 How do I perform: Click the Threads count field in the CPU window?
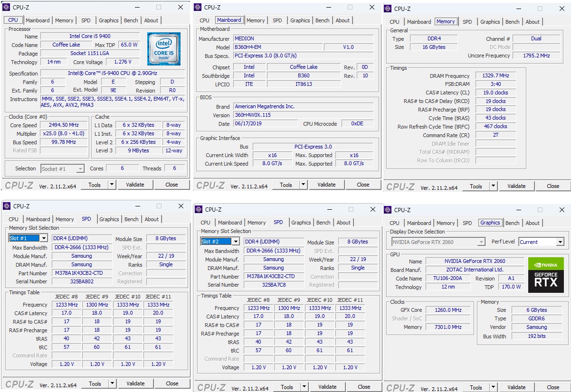click(x=174, y=168)
